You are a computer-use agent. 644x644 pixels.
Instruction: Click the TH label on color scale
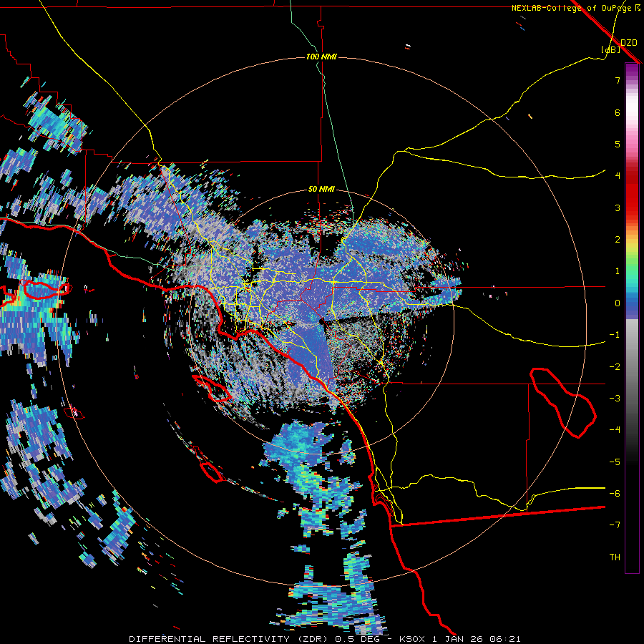[x=615, y=557]
